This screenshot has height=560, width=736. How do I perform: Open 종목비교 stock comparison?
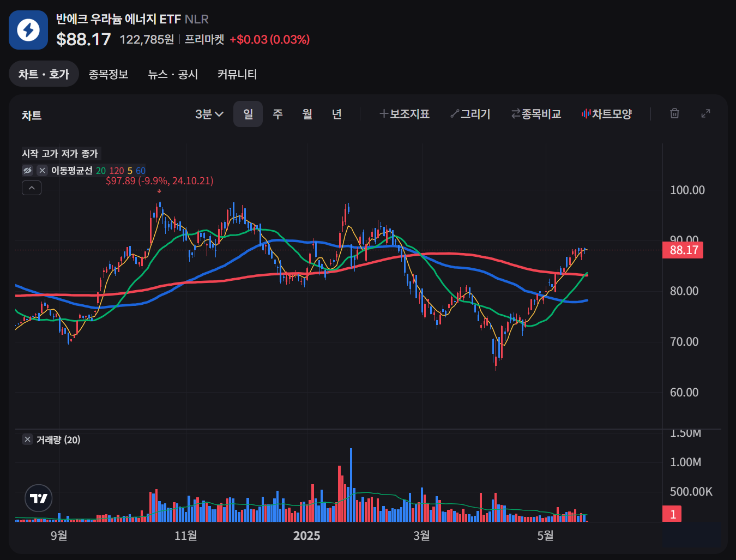(x=536, y=114)
